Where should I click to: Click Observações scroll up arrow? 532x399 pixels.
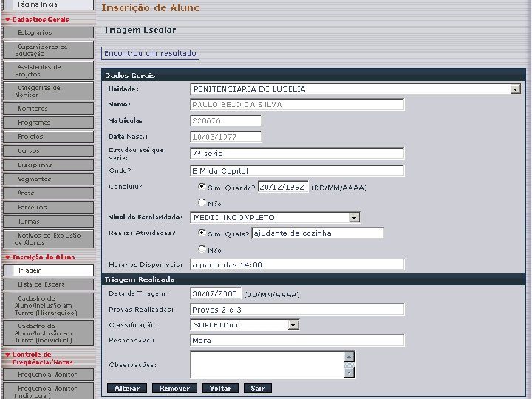point(349,356)
